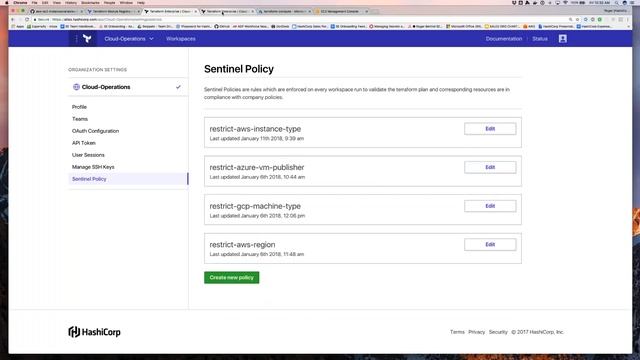This screenshot has width=640, height=360.
Task: Reload the current page
Action: tap(27, 19)
